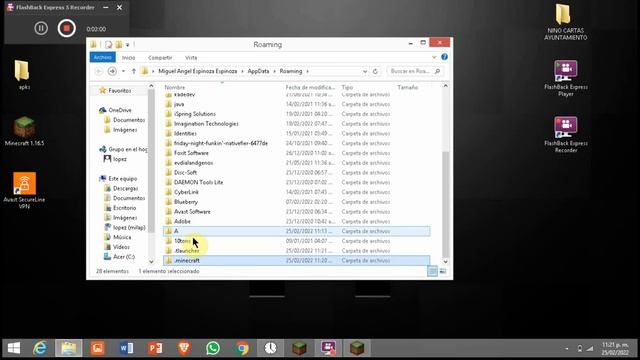The image size is (640, 360).
Task: Select Grupo en el hogar item
Action: 123,149
